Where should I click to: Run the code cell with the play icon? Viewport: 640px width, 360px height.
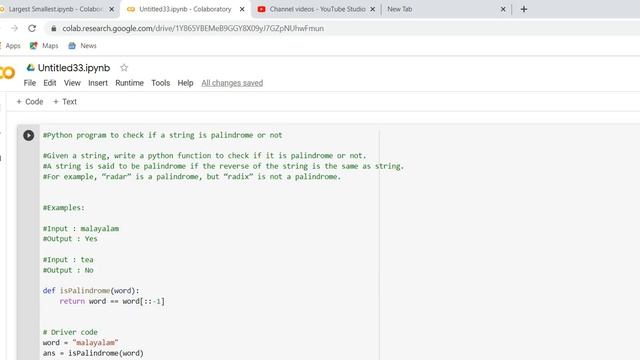coord(29,136)
